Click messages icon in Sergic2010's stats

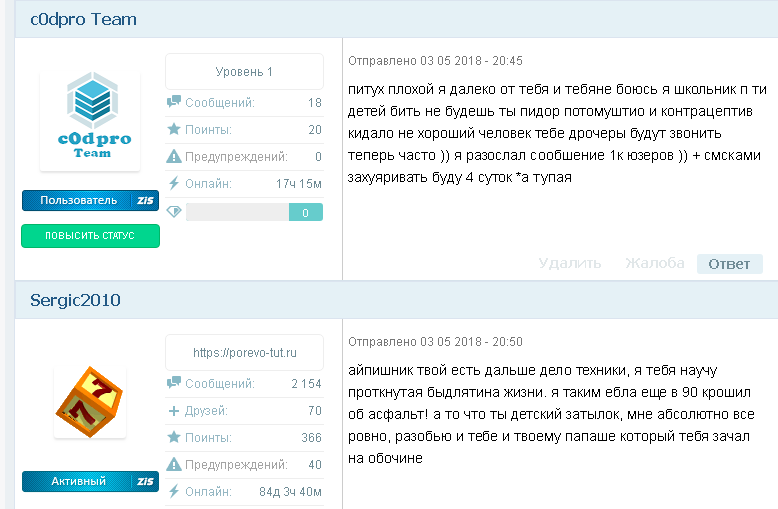tap(174, 383)
